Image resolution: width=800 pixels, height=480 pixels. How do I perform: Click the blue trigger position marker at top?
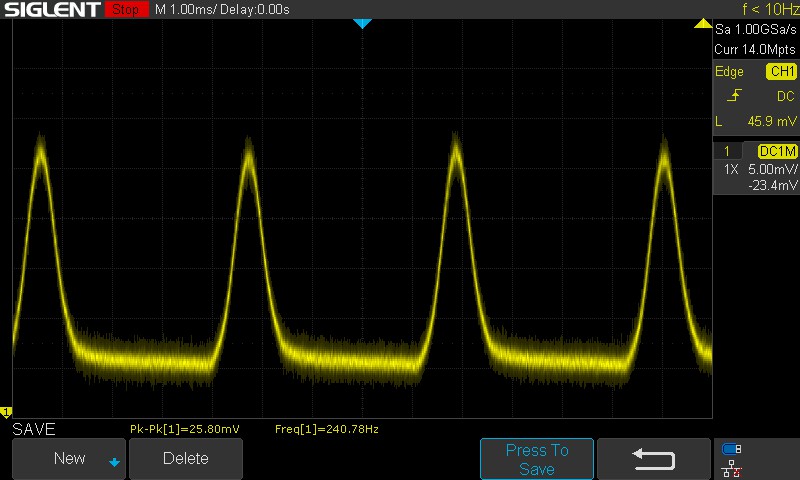point(363,23)
